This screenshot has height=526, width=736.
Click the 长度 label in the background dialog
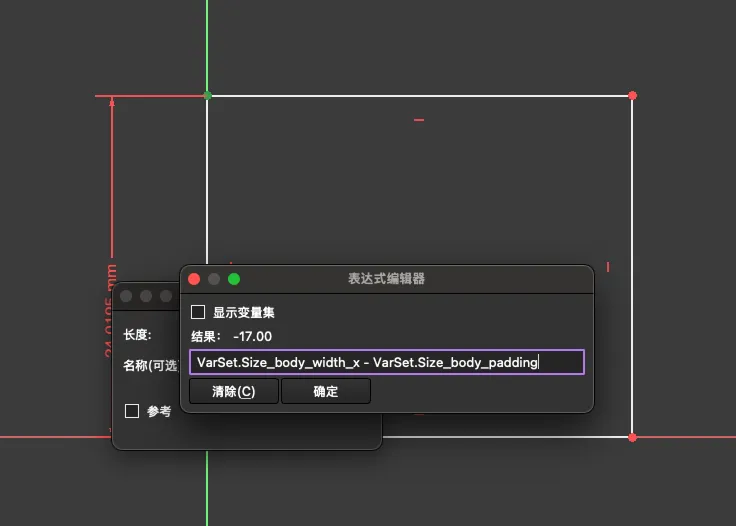(x=137, y=335)
